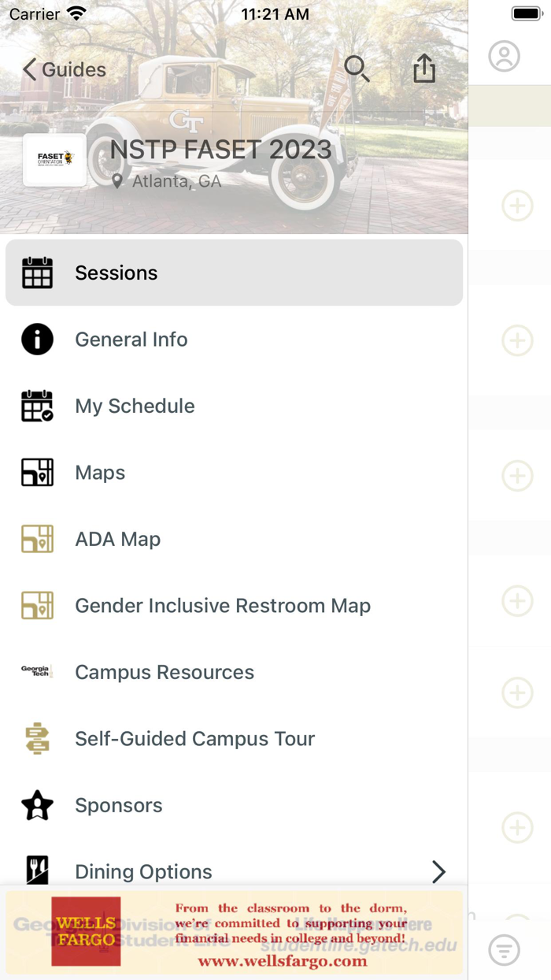Tap the Sponsors star icon
The image size is (551, 980).
click(x=37, y=805)
